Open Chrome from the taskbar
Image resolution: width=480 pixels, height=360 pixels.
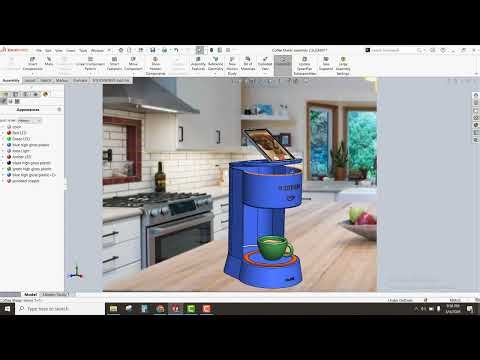pos(160,309)
